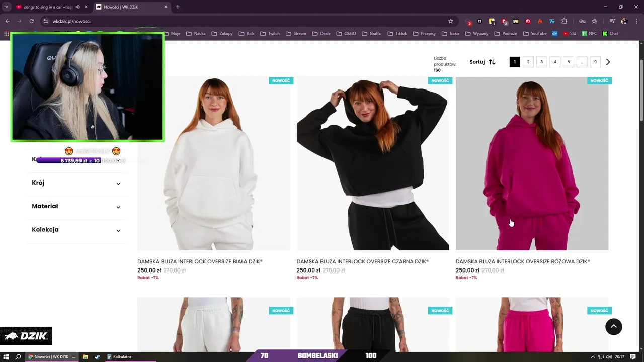Go to products page 2
The width and height of the screenshot is (644, 362).
click(x=528, y=62)
